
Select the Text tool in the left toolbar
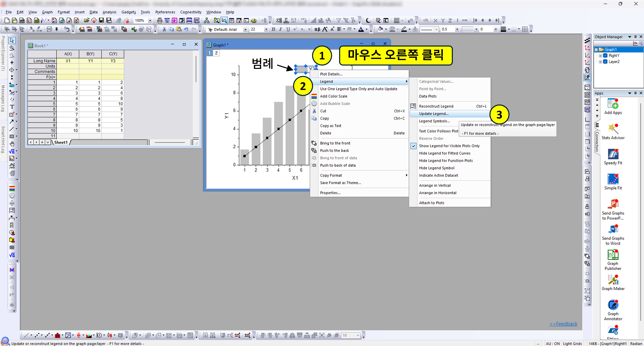coord(12,107)
